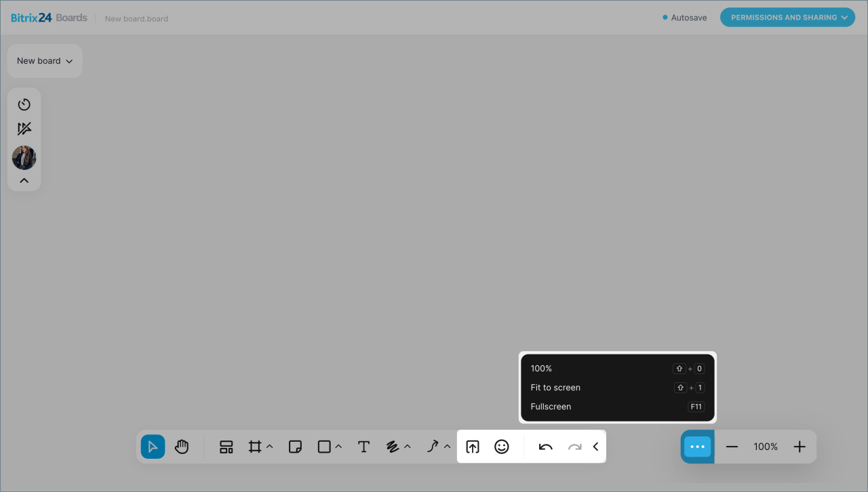Expand the frame tool options chevron

(270, 447)
